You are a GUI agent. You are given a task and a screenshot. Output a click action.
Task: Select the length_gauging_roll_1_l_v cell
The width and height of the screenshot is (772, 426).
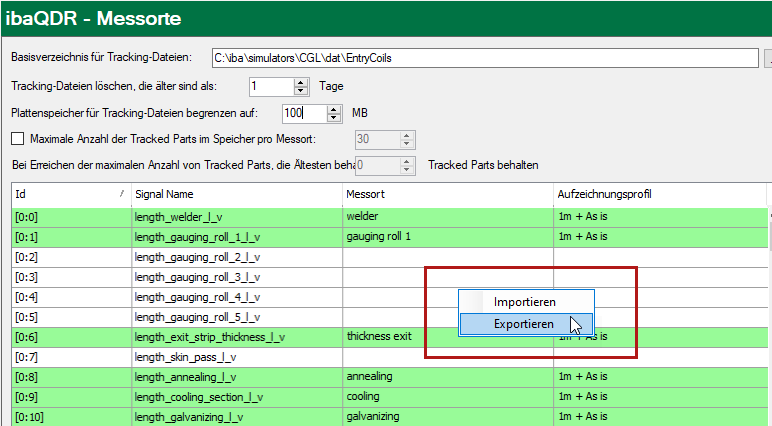(x=237, y=237)
